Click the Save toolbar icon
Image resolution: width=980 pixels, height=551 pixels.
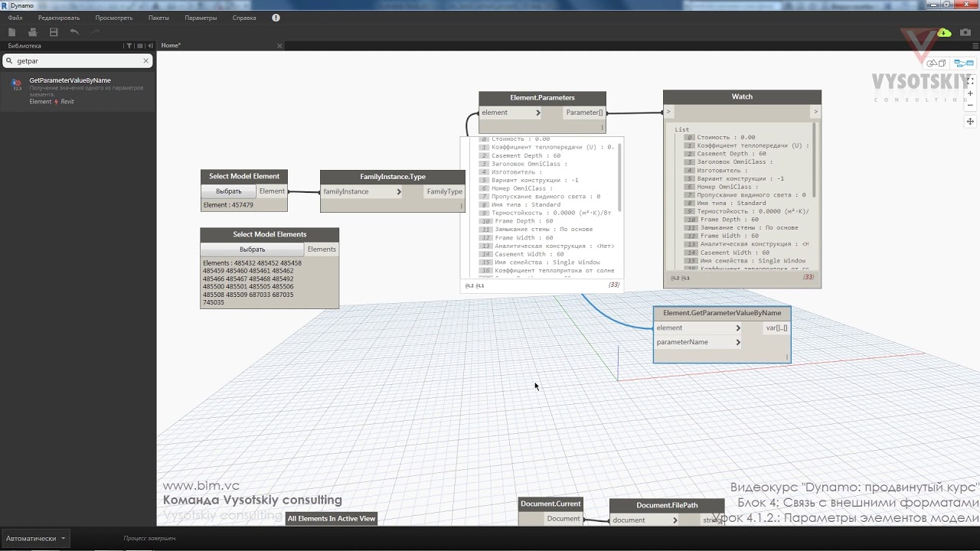(54, 32)
